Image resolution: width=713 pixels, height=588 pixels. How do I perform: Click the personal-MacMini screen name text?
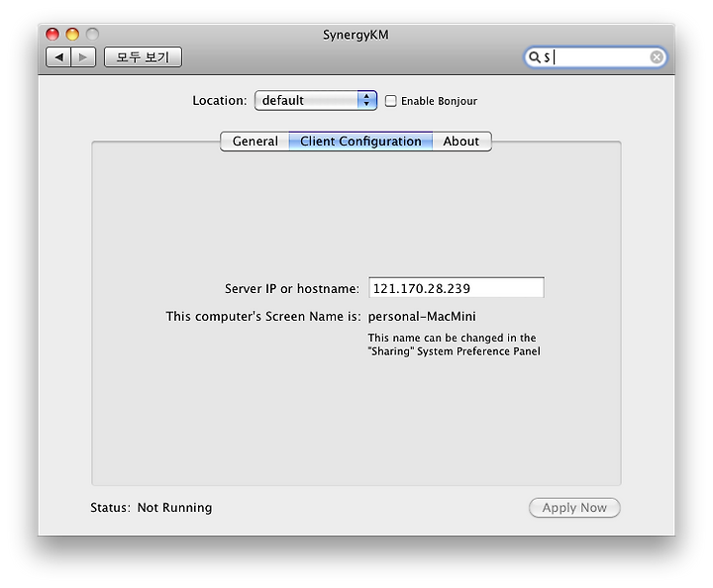click(x=422, y=316)
